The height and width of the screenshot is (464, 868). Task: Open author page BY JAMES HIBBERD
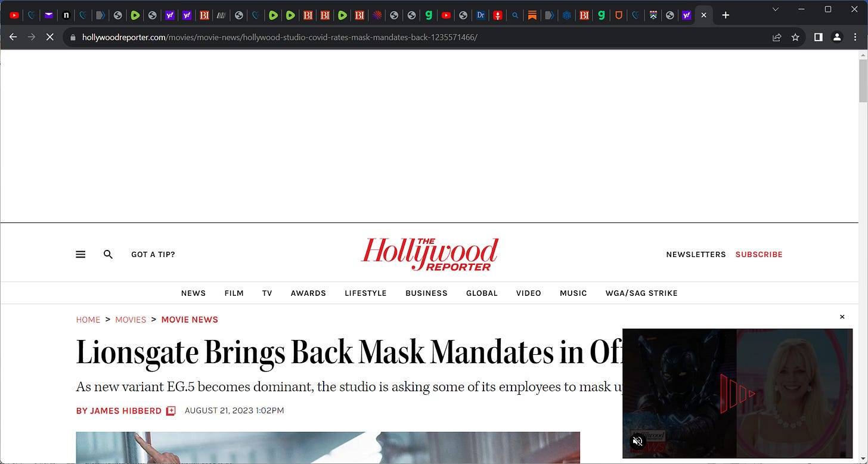tap(119, 411)
